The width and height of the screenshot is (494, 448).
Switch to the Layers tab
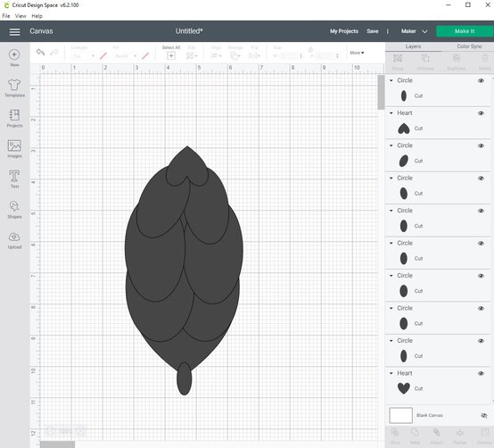pyautogui.click(x=413, y=46)
